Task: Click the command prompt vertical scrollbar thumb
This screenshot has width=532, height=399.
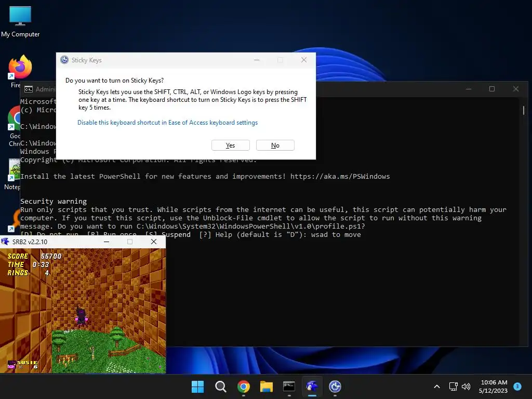Action: coord(524,110)
